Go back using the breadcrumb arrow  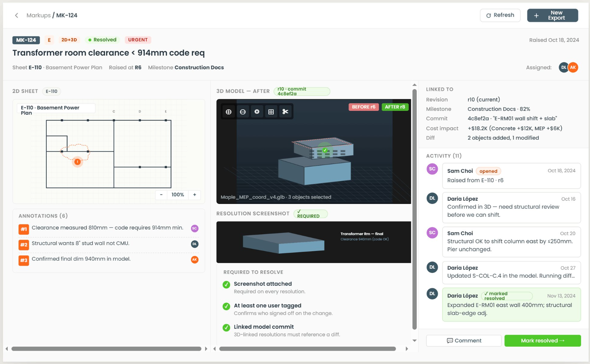click(x=17, y=15)
